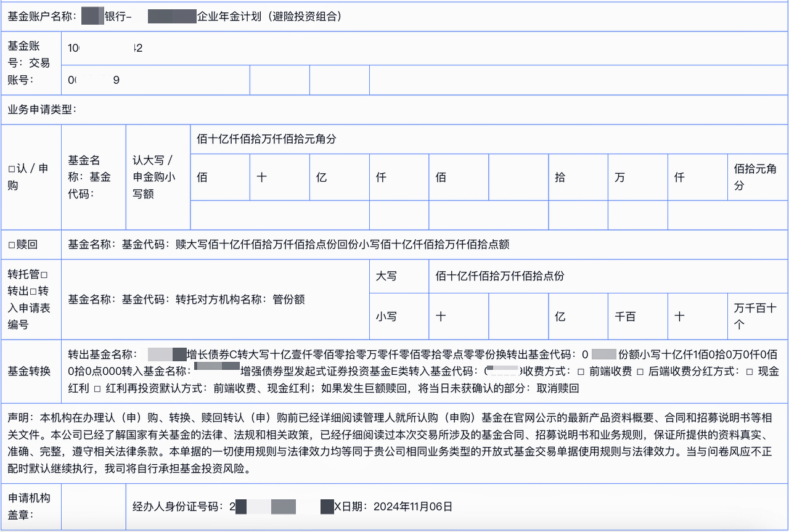Click the 基金转换 label cell
The height and width of the screenshot is (532, 789).
coord(31,372)
